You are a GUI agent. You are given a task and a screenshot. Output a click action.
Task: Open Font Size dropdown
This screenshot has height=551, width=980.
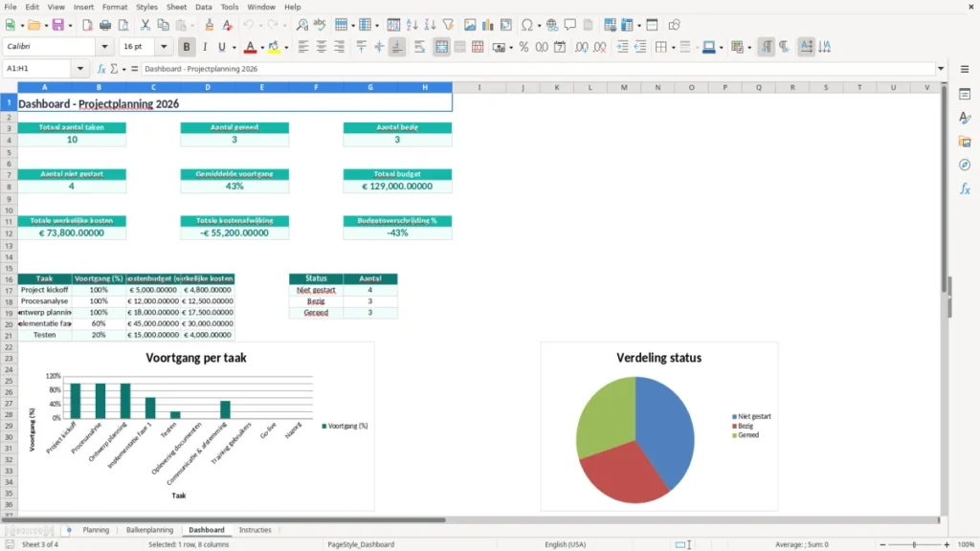click(164, 46)
